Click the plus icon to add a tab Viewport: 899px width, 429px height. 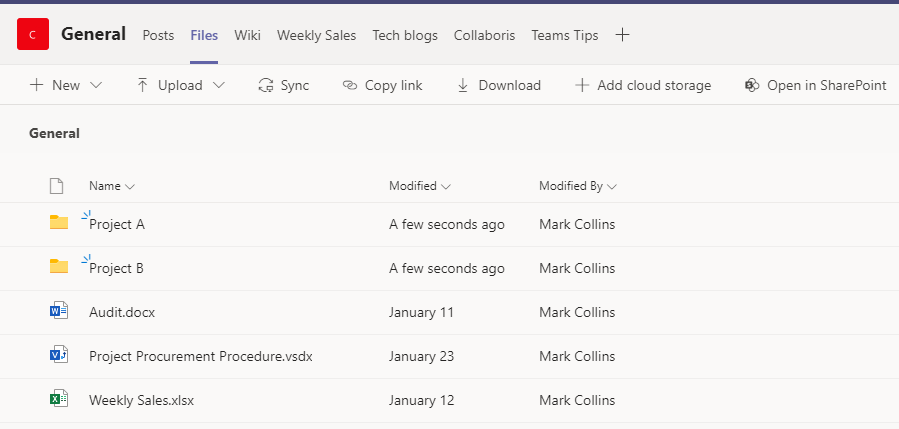622,35
